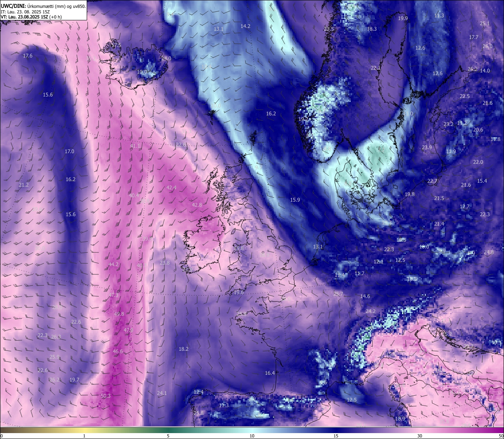Click the 41.1 value in the pink band
Screen dimensions: 504x439
coord(135,146)
